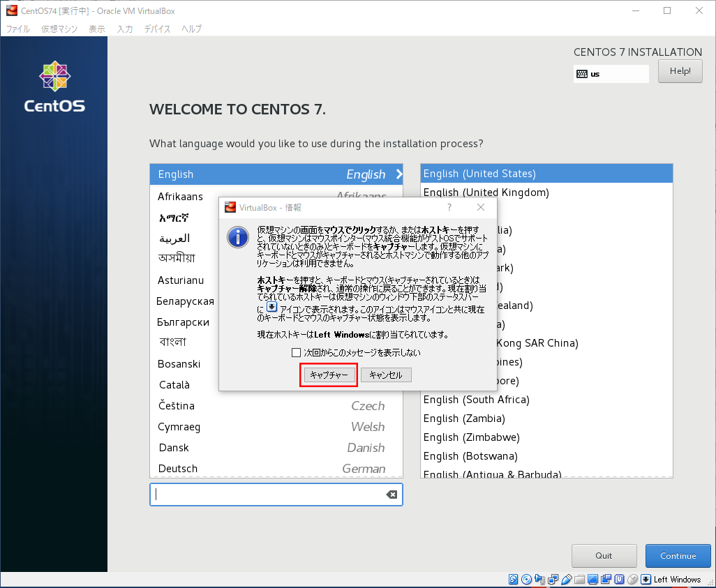Open the network adapters status icon
The height and width of the screenshot is (588, 716).
553,580
